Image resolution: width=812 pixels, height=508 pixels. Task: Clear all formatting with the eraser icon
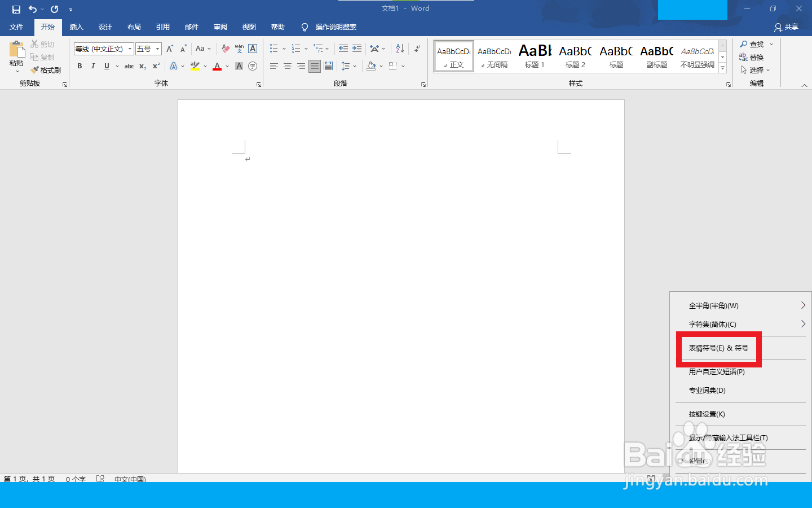pos(226,49)
